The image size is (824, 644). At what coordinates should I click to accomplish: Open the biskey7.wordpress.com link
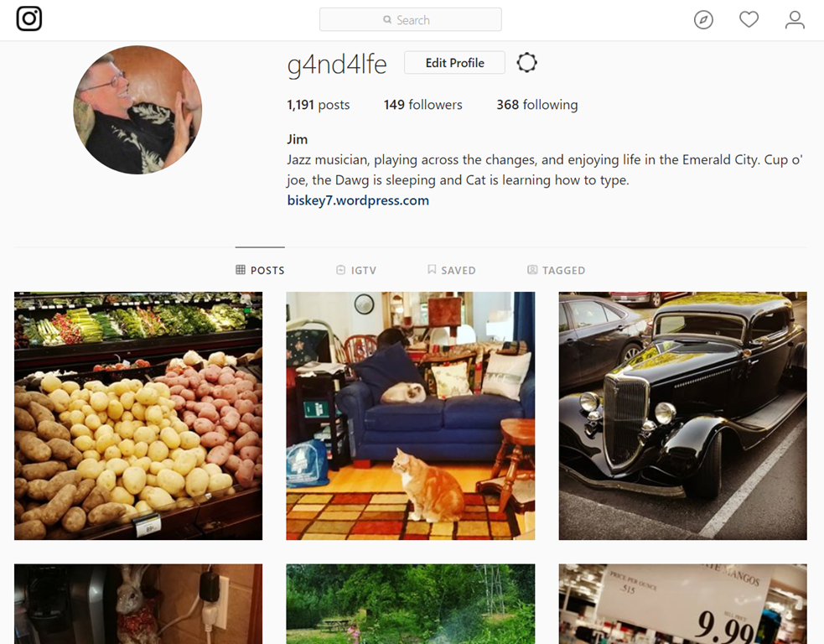tap(358, 200)
